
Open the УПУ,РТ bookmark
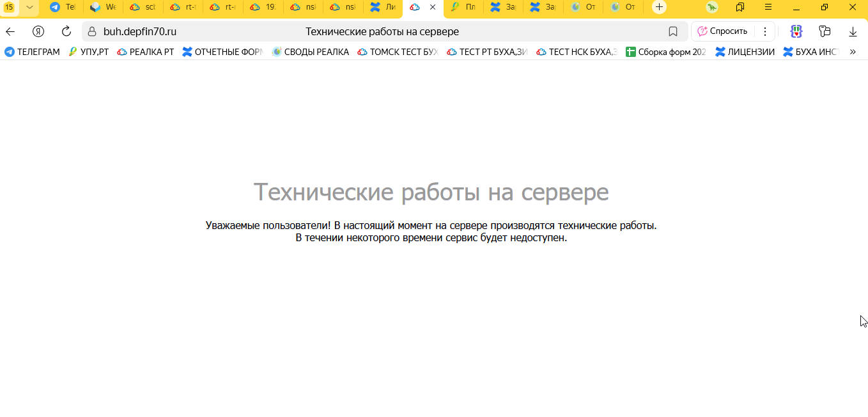tap(88, 52)
